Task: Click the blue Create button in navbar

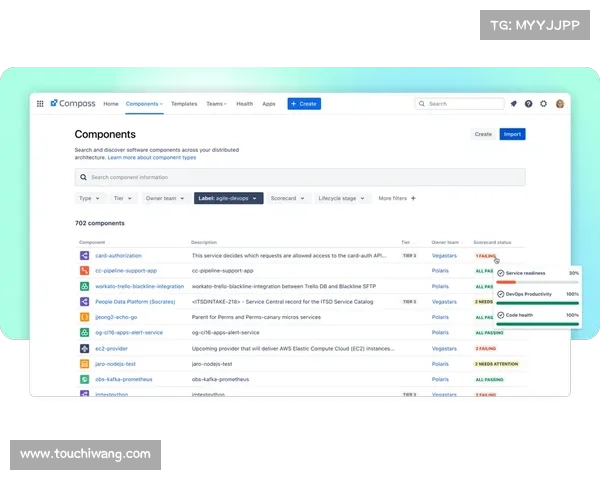Action: click(x=304, y=104)
